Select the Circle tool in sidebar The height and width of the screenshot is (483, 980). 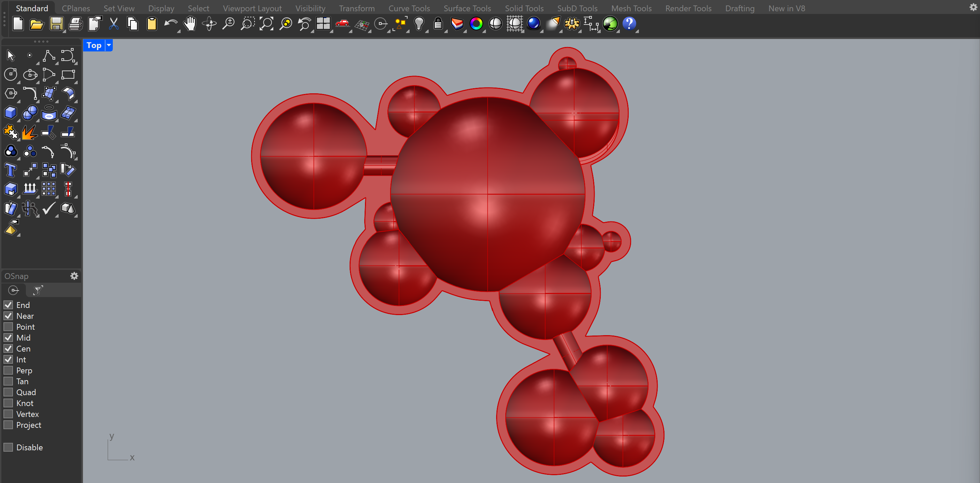click(x=11, y=75)
